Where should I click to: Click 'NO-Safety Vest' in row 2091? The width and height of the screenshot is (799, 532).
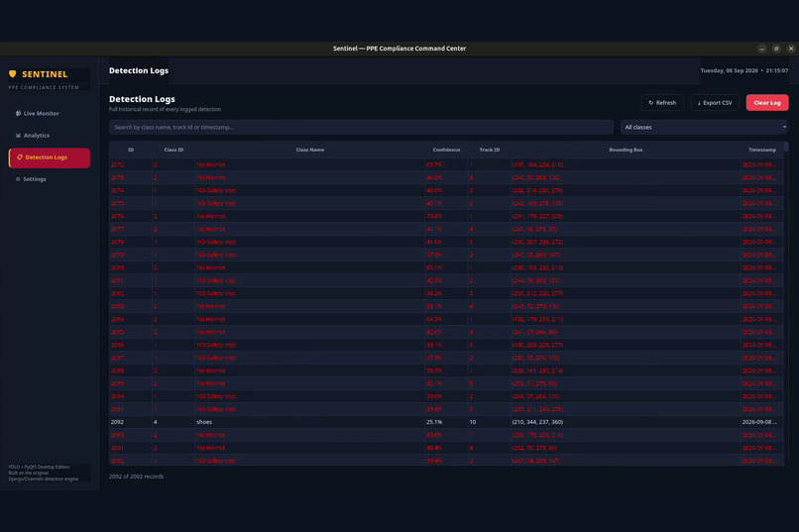(x=310, y=409)
